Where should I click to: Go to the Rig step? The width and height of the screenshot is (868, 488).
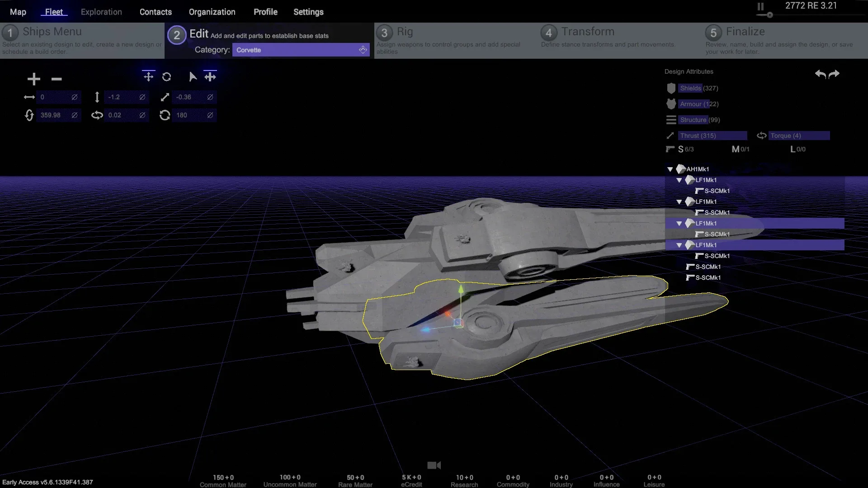coord(405,32)
